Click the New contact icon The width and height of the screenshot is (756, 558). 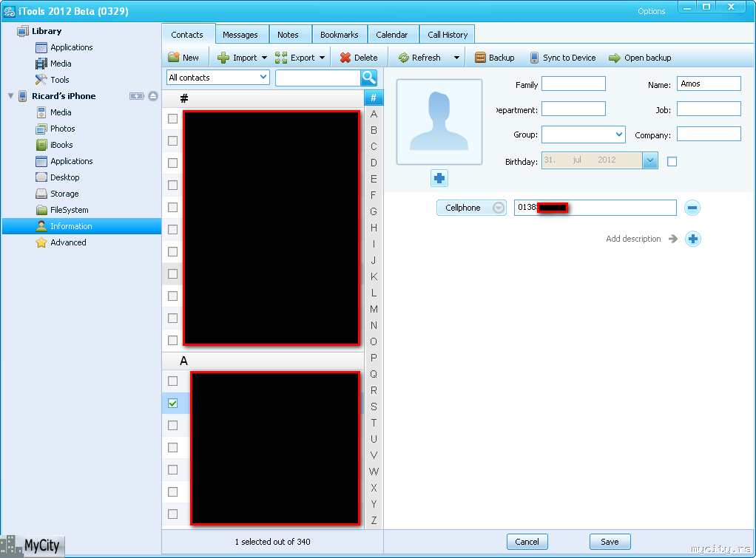pyautogui.click(x=174, y=58)
